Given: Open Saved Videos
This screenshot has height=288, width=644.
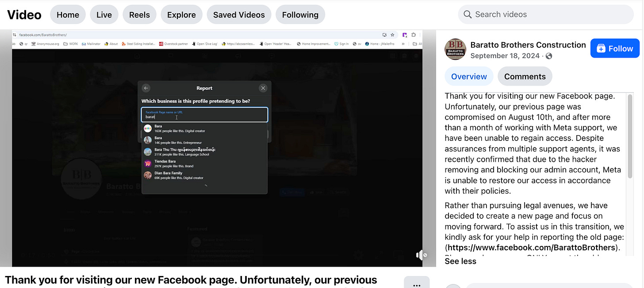Looking at the screenshot, I should 239,15.
